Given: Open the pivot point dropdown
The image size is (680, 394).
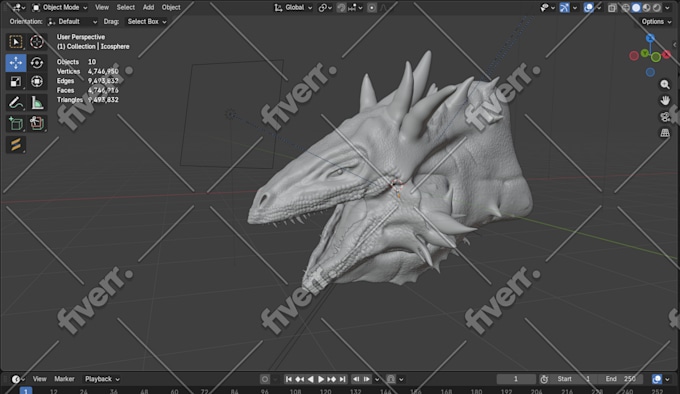Looking at the screenshot, I should coord(325,8).
